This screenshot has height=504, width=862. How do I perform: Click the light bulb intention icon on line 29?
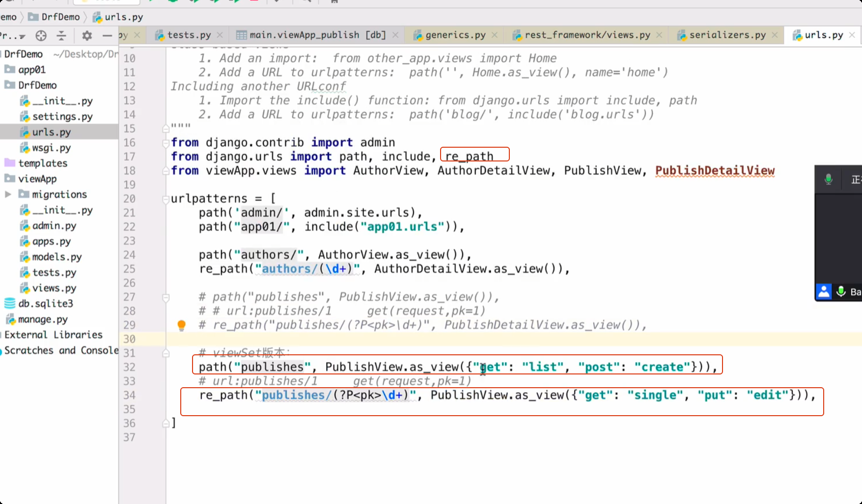pyautogui.click(x=181, y=325)
